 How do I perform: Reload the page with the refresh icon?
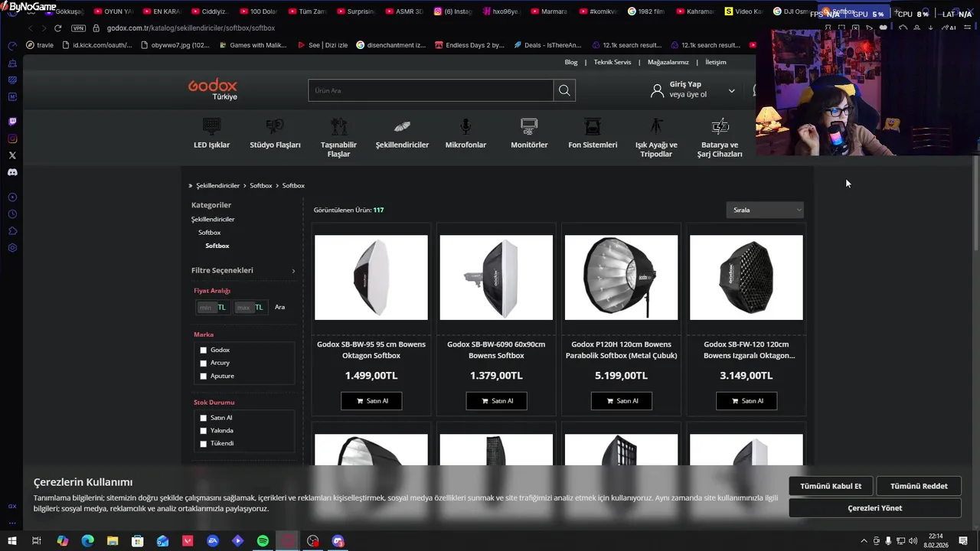57,28
